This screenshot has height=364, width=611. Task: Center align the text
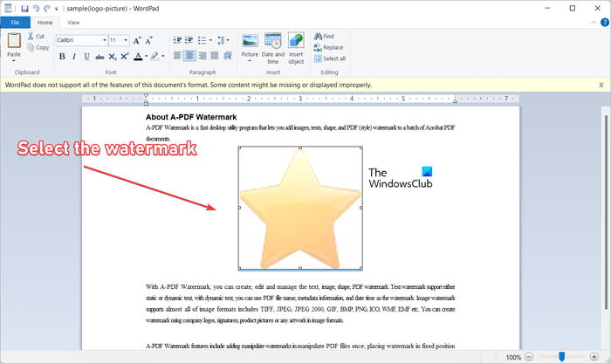click(x=189, y=56)
